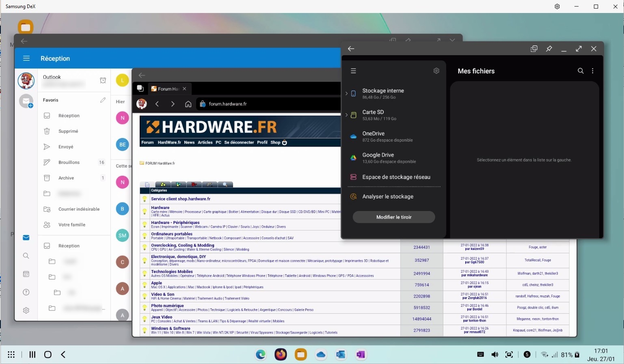The width and height of the screenshot is (624, 364).
Task: Toggle the Outlook hamburger navigation menu
Action: click(26, 58)
